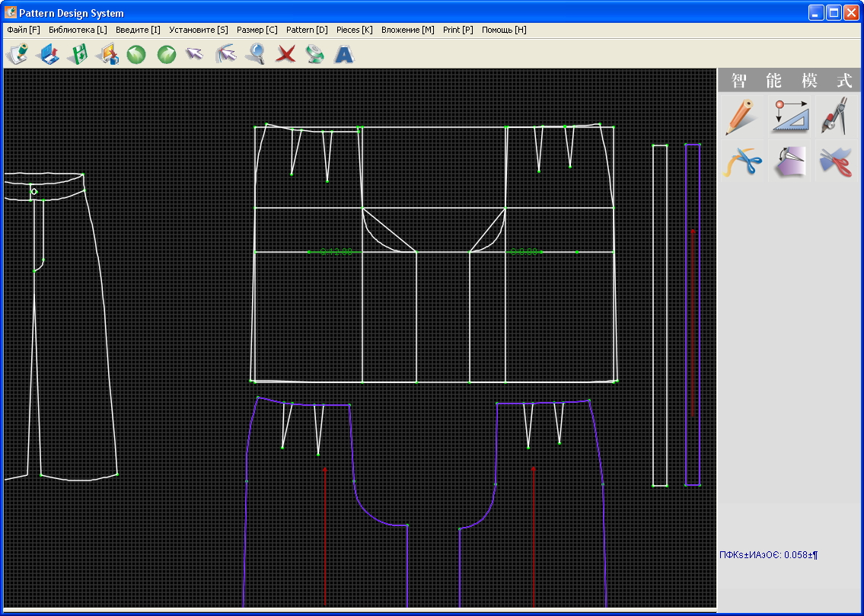864x616 pixels.
Task: Choose the plain arrow selection pointer
Action: click(195, 54)
